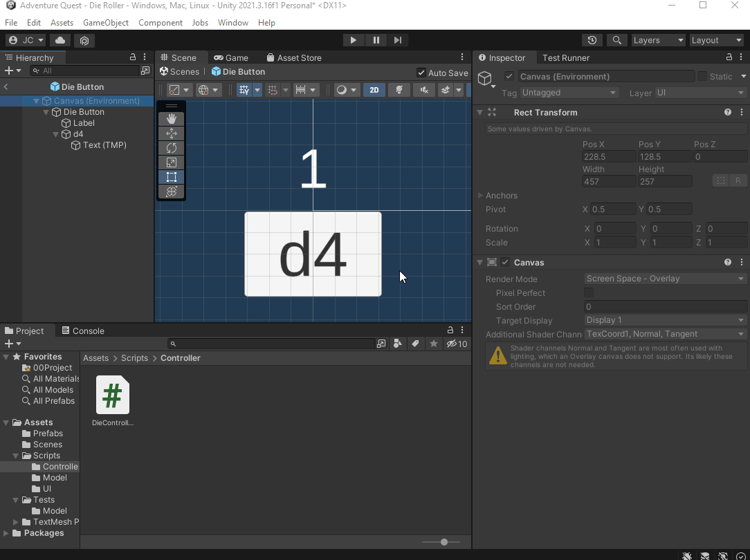The height and width of the screenshot is (560, 750).
Task: Click the favorites star icon in Project
Action: [x=433, y=344]
